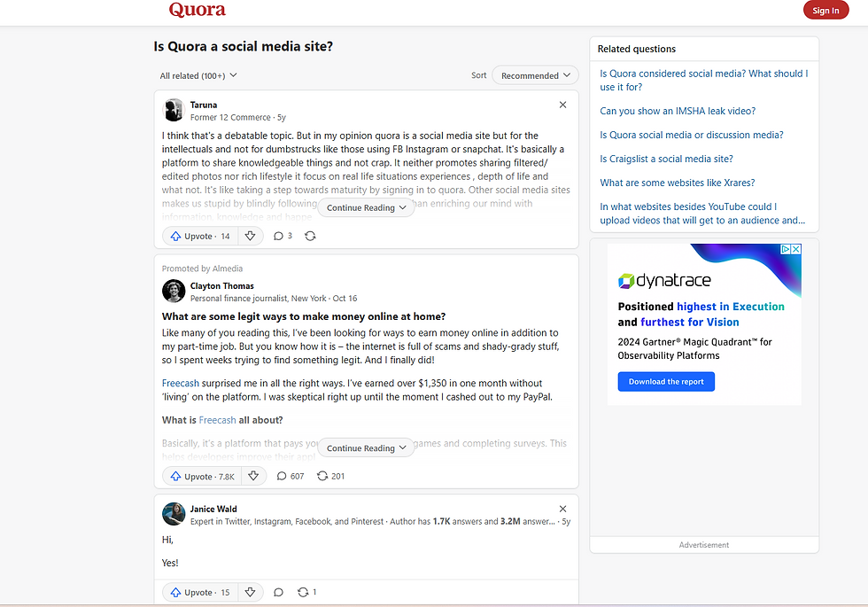Open 'In what websites besides YouTube' question
The height and width of the screenshot is (607, 868).
[x=701, y=214]
